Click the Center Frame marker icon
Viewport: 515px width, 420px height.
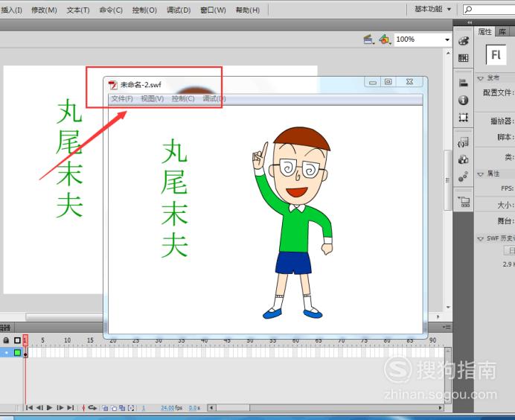[x=83, y=408]
